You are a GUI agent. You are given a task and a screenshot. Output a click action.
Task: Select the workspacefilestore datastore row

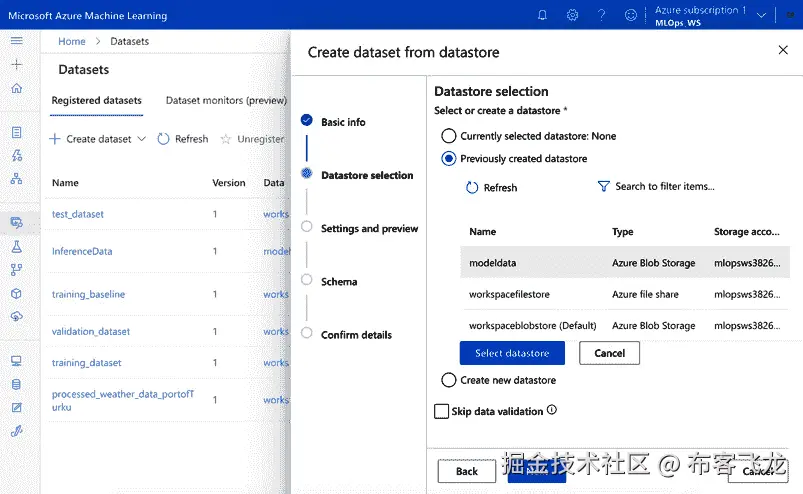coord(625,294)
